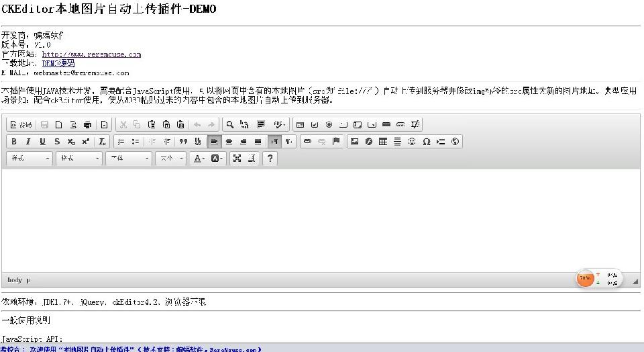The height and width of the screenshot is (352, 644).
Task: Open the reremouse.com official website link
Action: click(x=91, y=54)
